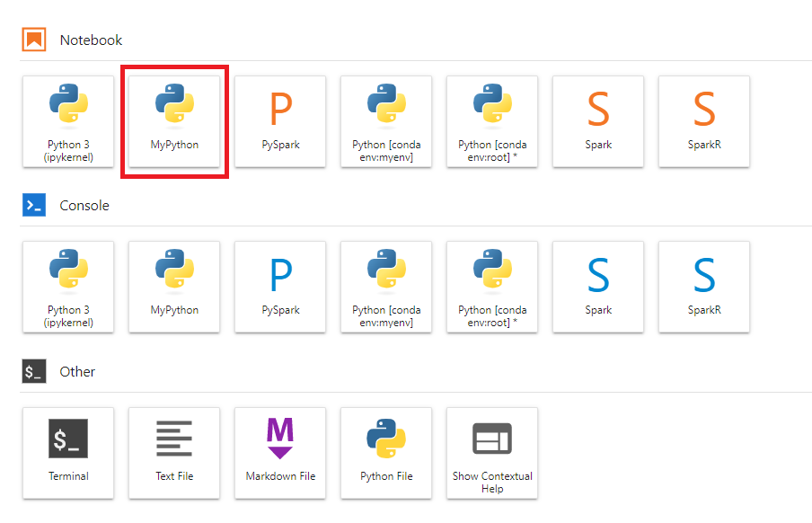The image size is (812, 523).
Task: Open console using conda env:root
Action: pyautogui.click(x=492, y=287)
